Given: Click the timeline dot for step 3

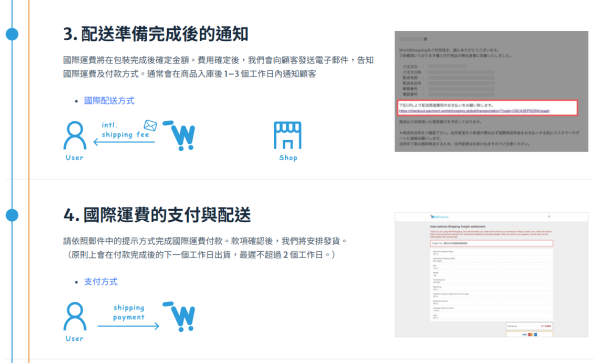Looking at the screenshot, I should (12, 34).
